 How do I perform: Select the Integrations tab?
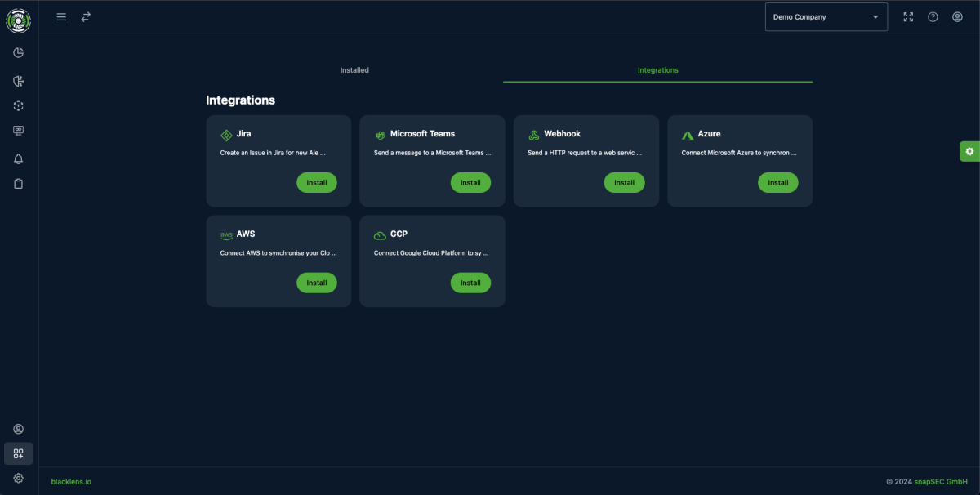(x=657, y=70)
